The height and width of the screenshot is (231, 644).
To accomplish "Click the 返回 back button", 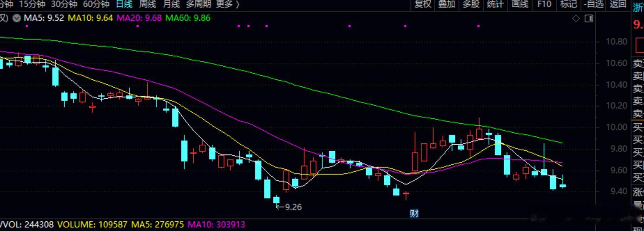I will (618, 4).
